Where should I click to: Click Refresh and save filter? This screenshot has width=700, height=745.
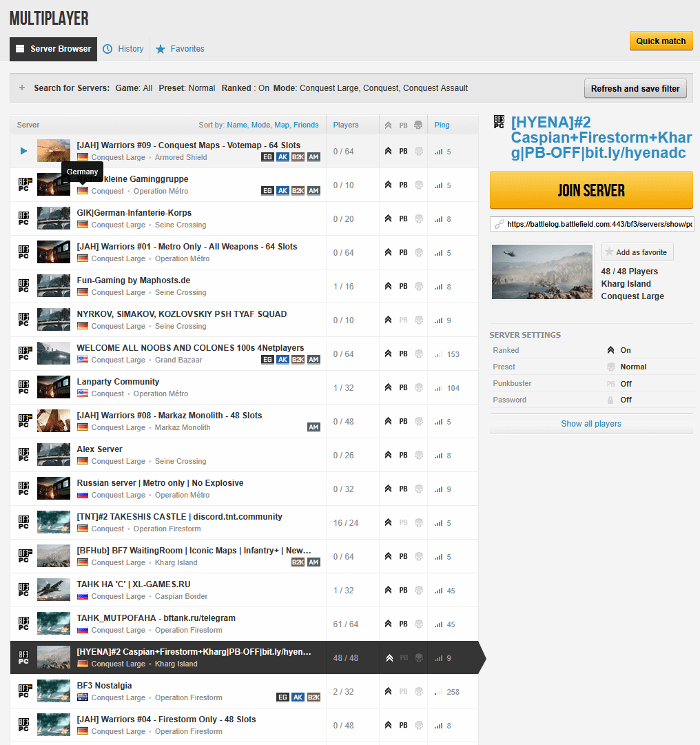click(635, 88)
